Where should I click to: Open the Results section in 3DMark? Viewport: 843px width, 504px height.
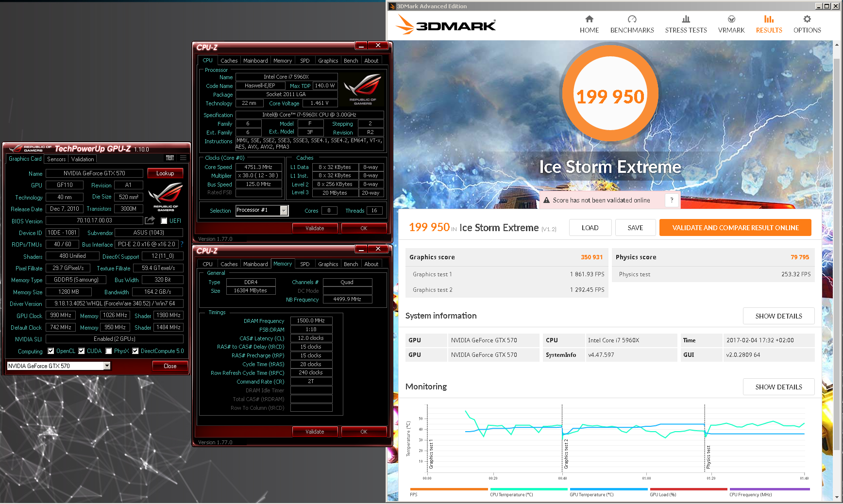point(769,24)
